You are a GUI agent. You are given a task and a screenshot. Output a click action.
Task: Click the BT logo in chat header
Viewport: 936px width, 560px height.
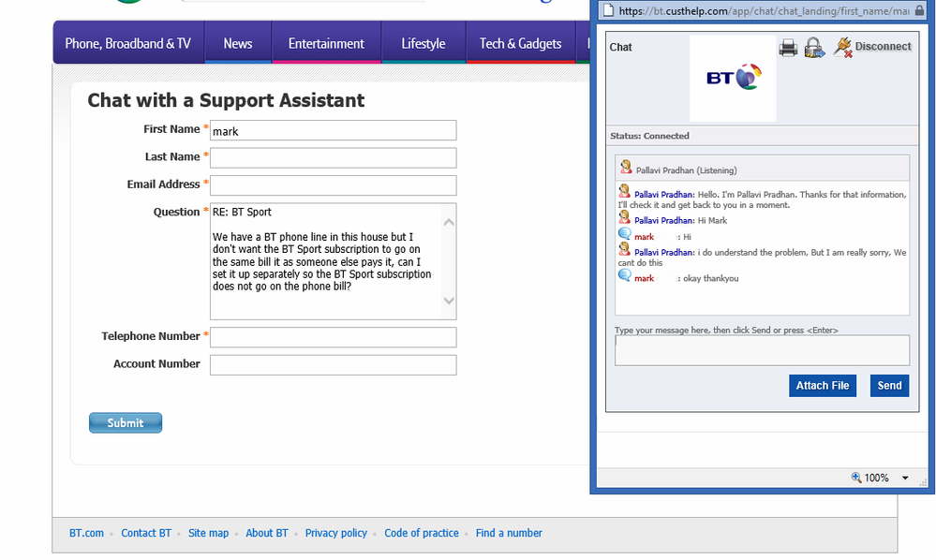(733, 78)
